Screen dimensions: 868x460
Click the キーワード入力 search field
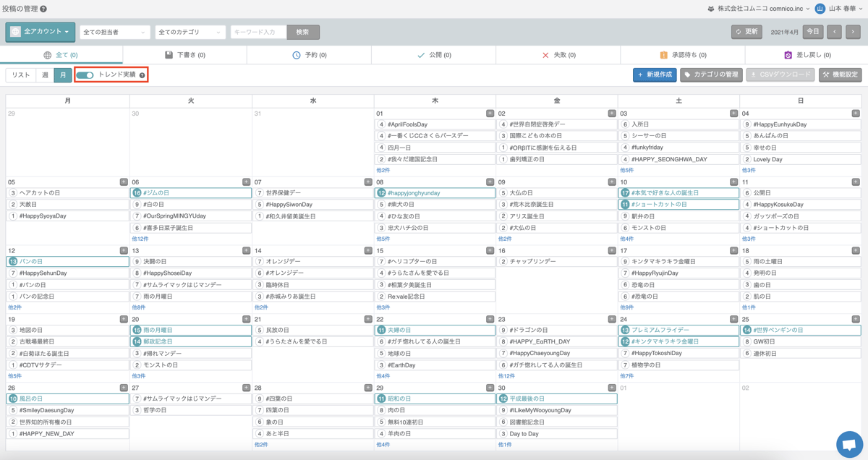(258, 33)
